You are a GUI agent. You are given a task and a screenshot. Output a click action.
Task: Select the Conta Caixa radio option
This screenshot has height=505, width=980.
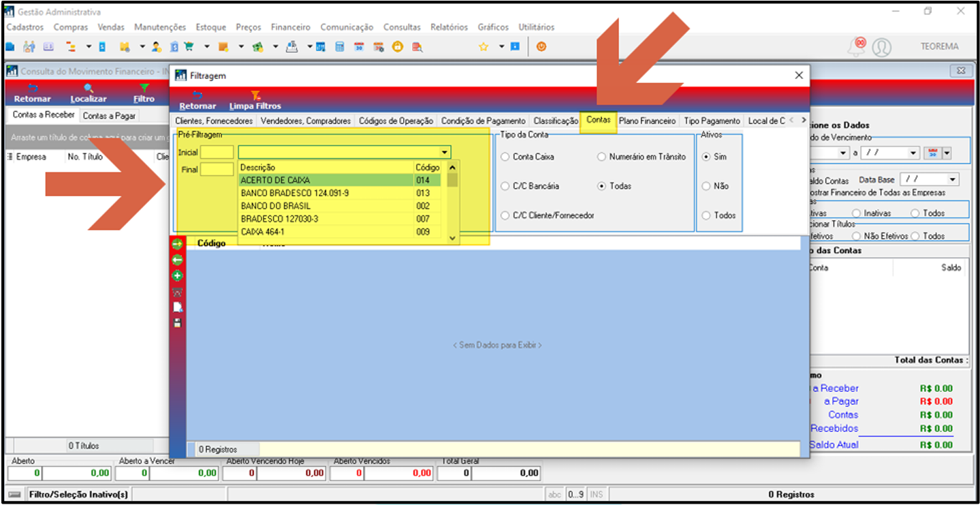pos(505,157)
